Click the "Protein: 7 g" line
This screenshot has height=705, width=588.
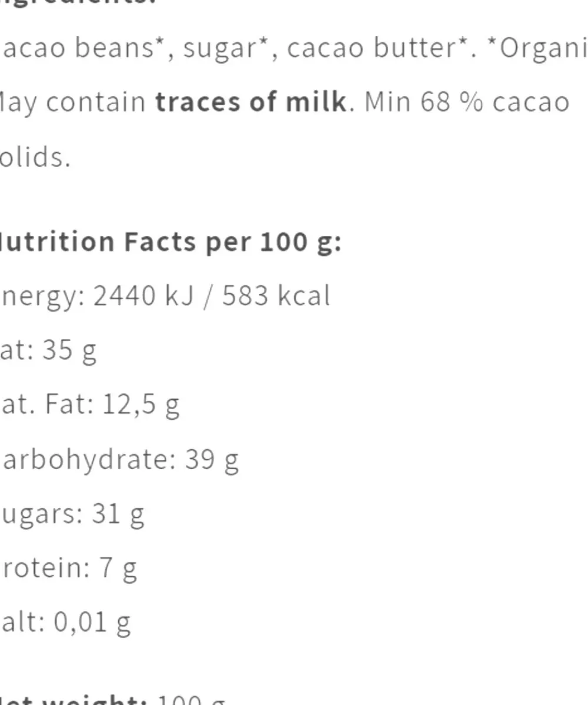pos(69,567)
